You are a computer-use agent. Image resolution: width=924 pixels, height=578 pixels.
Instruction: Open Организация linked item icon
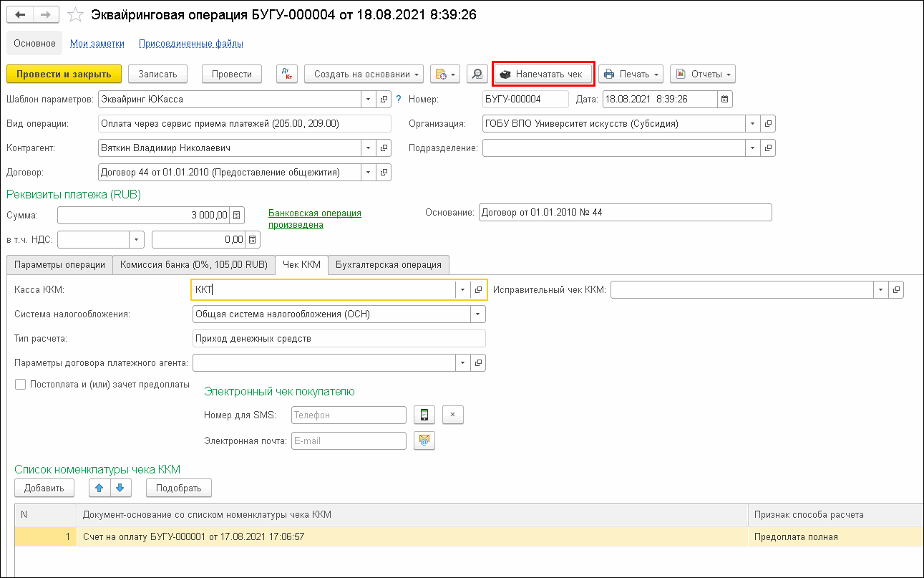point(768,123)
